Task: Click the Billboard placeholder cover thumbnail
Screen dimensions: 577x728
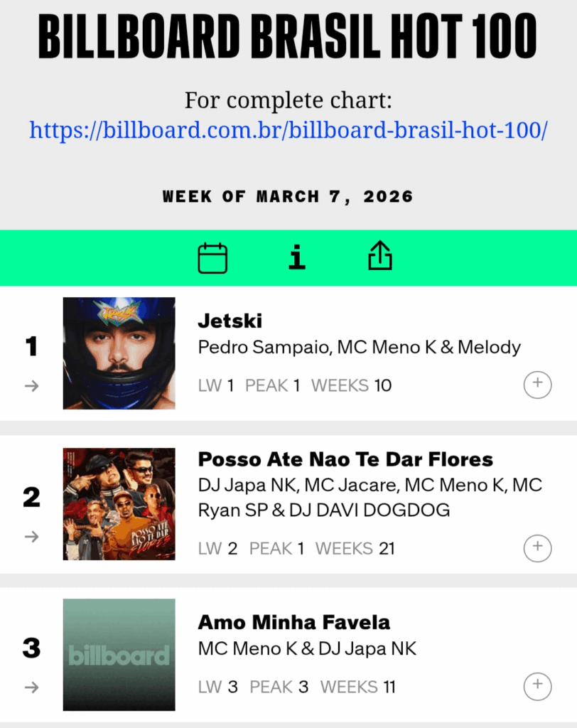Action: tap(119, 655)
